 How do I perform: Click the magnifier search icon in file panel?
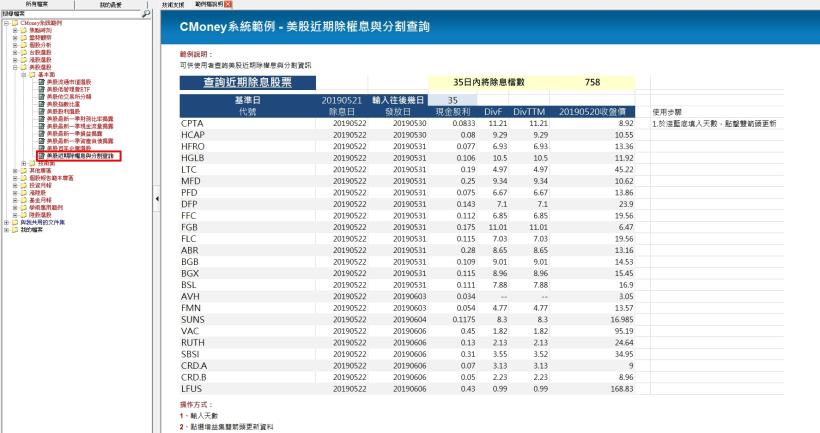pyautogui.click(x=146, y=14)
